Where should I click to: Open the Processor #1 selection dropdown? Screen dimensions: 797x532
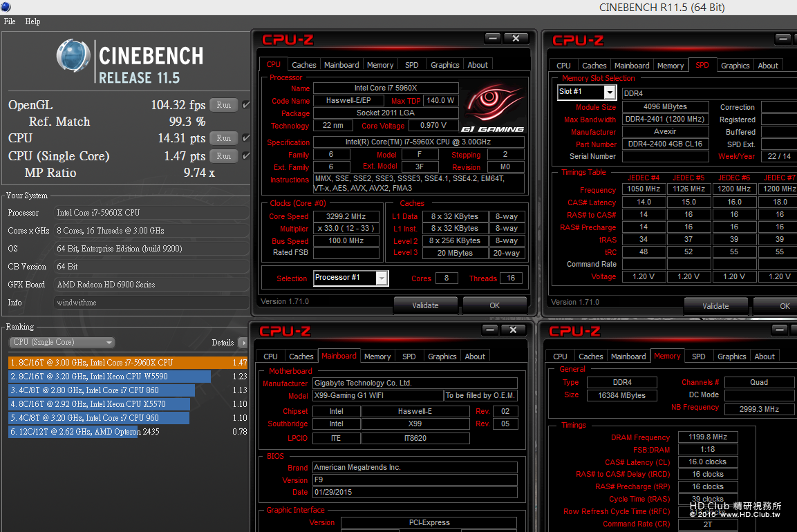[x=350, y=278]
